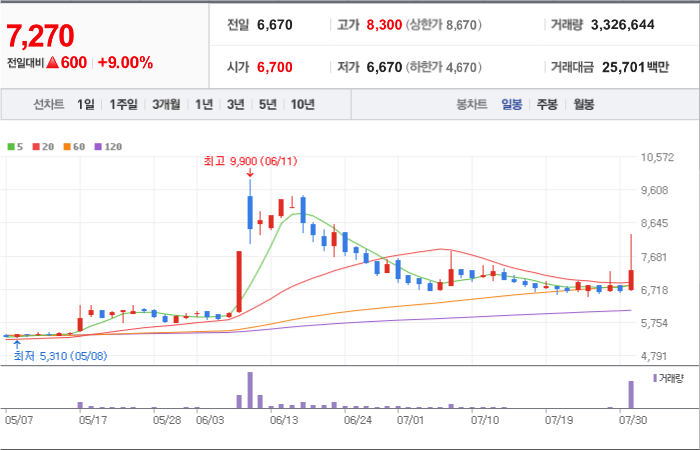Open the 1년 line chart view
Viewport: 700px width, 450px height.
pyautogui.click(x=204, y=104)
